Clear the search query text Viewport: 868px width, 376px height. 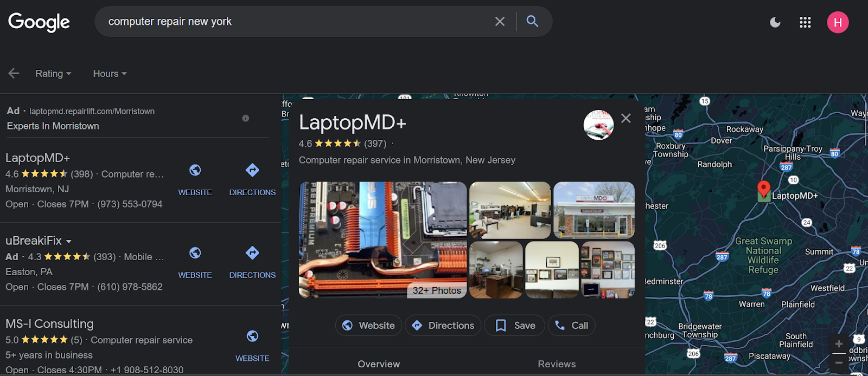(x=500, y=22)
